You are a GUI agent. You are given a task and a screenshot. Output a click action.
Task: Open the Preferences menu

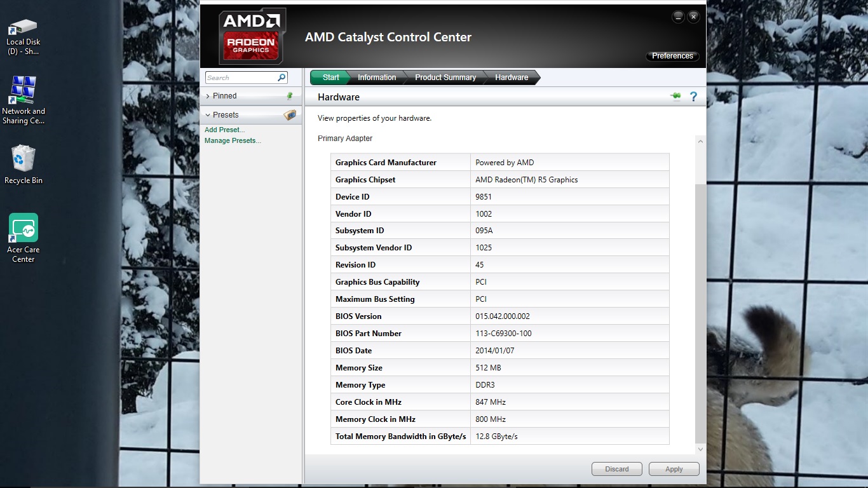pyautogui.click(x=672, y=56)
